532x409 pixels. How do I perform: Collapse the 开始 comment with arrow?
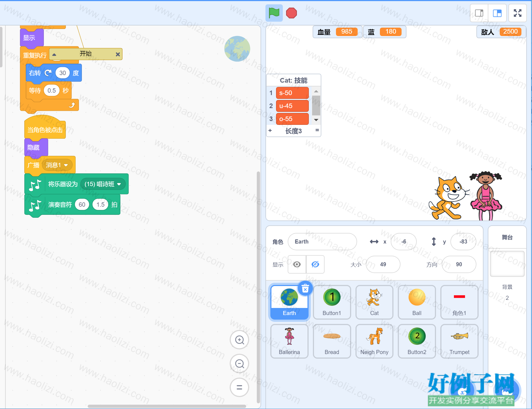[54, 54]
